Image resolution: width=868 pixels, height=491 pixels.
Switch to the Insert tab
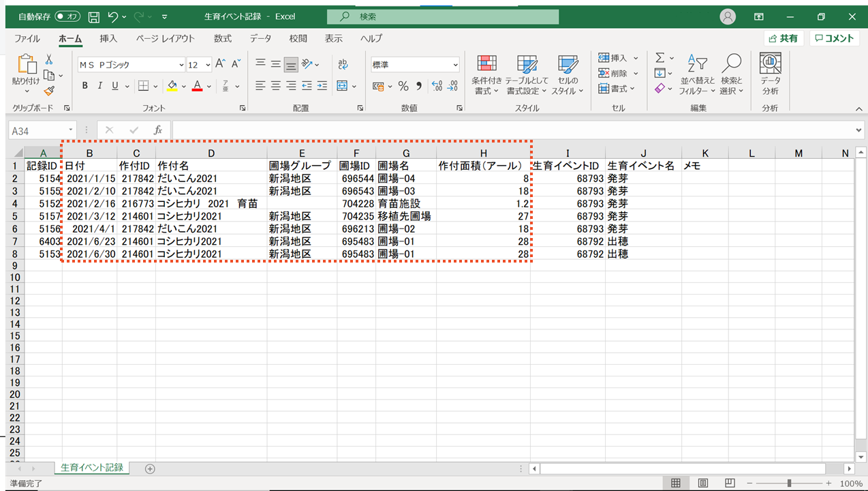(x=108, y=38)
